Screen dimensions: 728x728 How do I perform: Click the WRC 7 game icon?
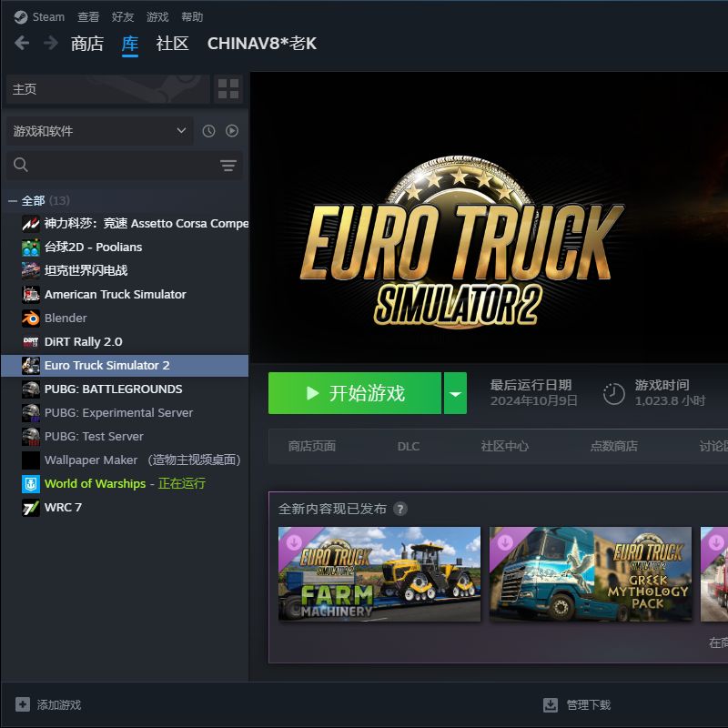31,508
